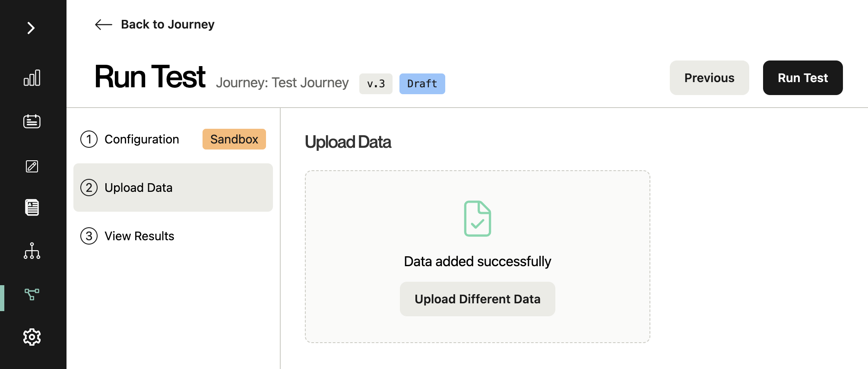Click the green file checkmark icon

pos(478,219)
